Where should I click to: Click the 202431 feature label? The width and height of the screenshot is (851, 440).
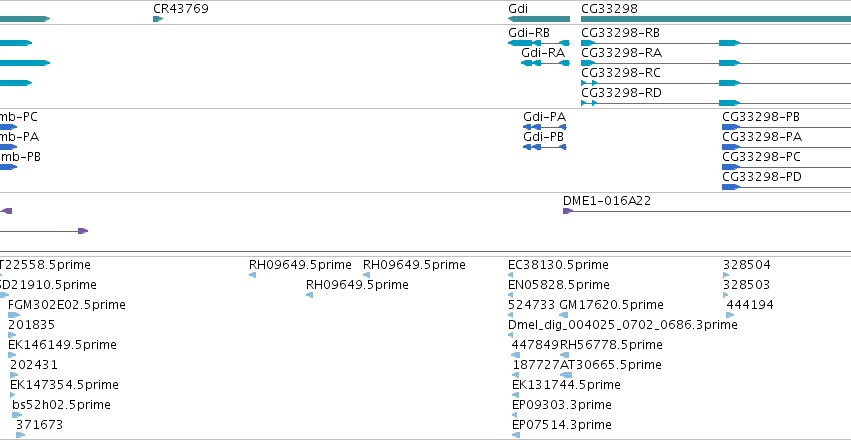click(x=34, y=365)
